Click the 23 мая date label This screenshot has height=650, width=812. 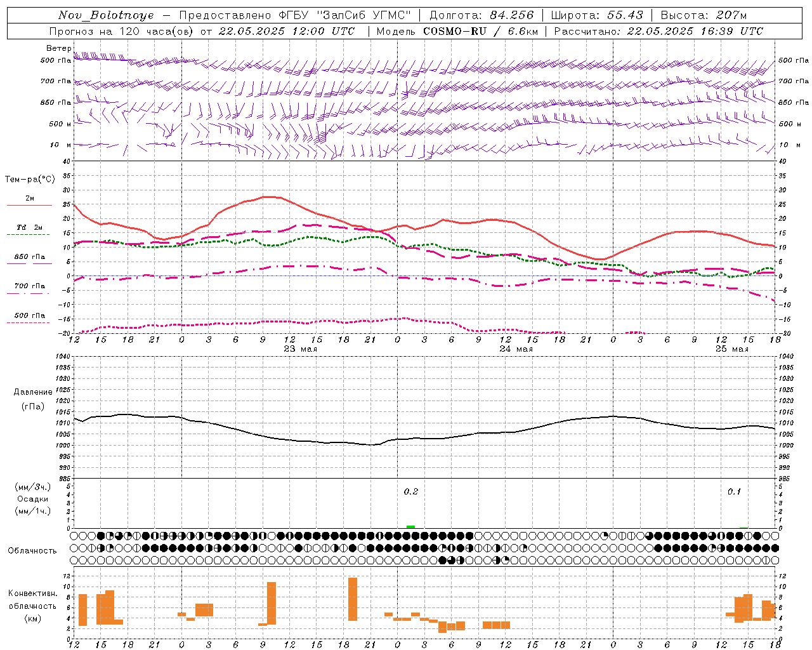pos(301,348)
